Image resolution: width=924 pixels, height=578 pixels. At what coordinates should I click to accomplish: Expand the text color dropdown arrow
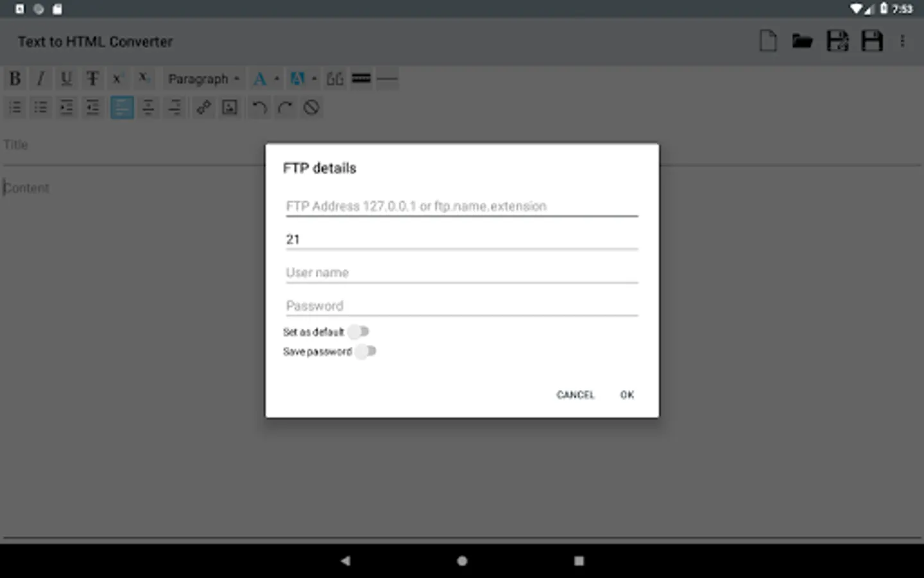[x=277, y=79]
